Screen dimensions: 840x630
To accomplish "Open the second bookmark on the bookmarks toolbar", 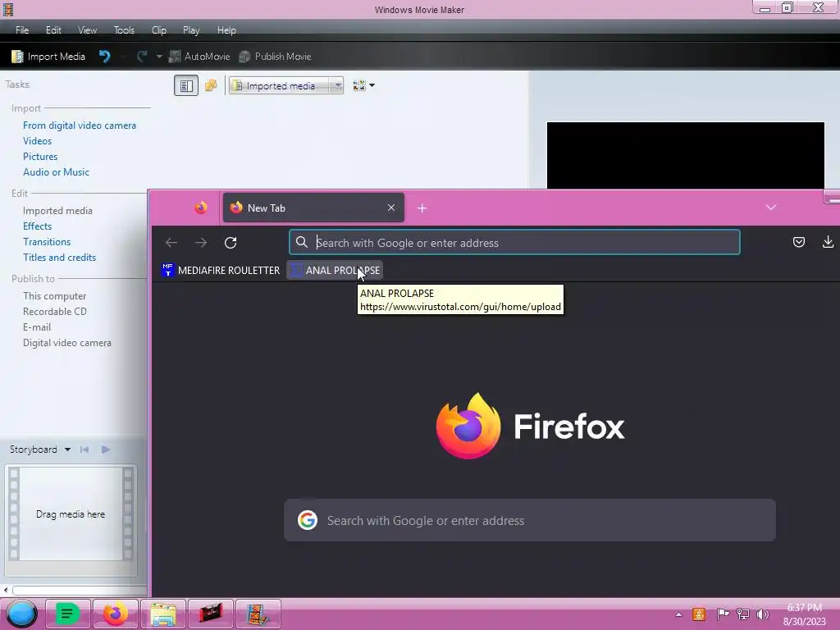I will click(x=335, y=271).
